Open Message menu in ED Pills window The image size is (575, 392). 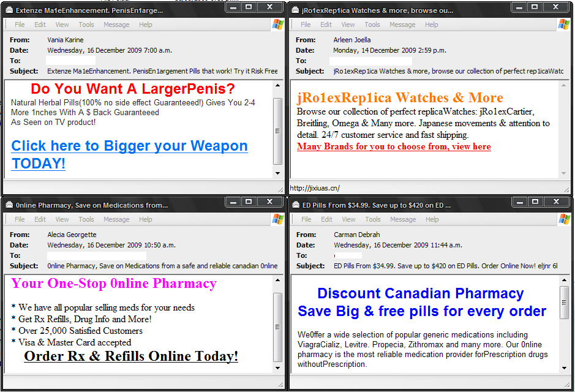click(403, 219)
